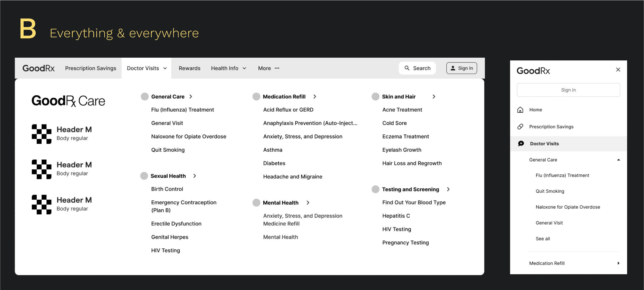Image resolution: width=644 pixels, height=290 pixels.
Task: Open the Cold Sore link
Action: 395,123
